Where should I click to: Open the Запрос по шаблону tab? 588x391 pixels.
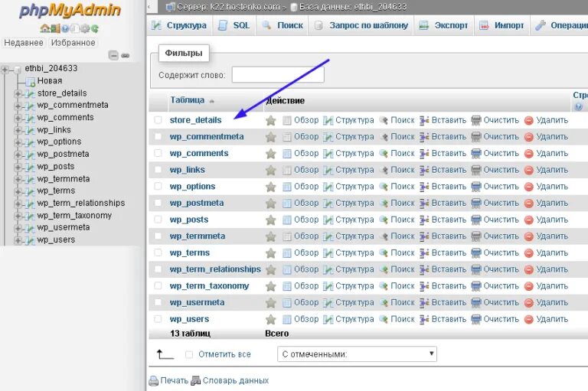(x=361, y=25)
